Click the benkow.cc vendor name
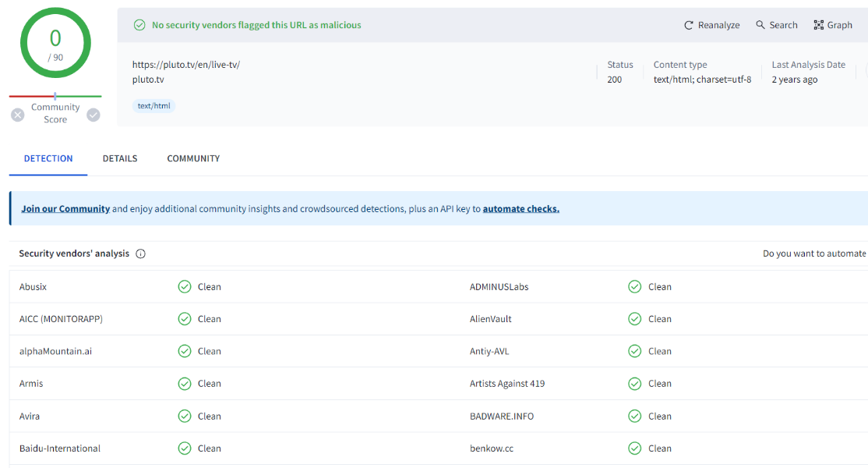The width and height of the screenshot is (868, 468). pyautogui.click(x=492, y=448)
